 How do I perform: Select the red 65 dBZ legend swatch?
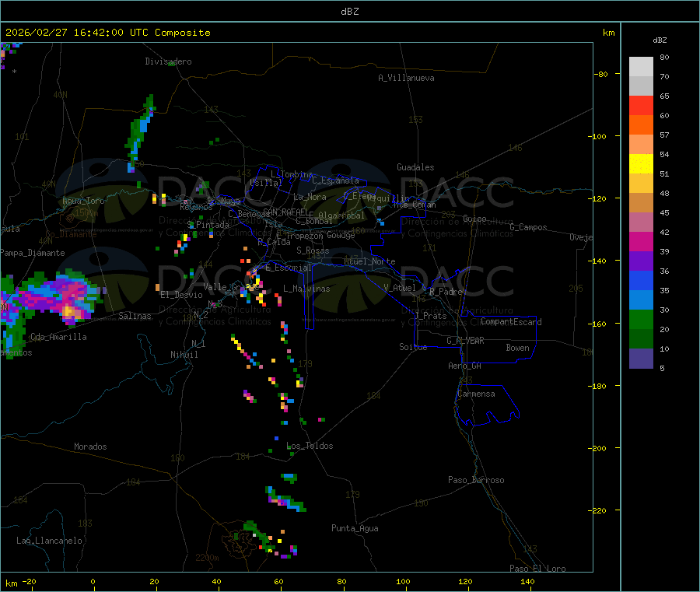tap(641, 106)
